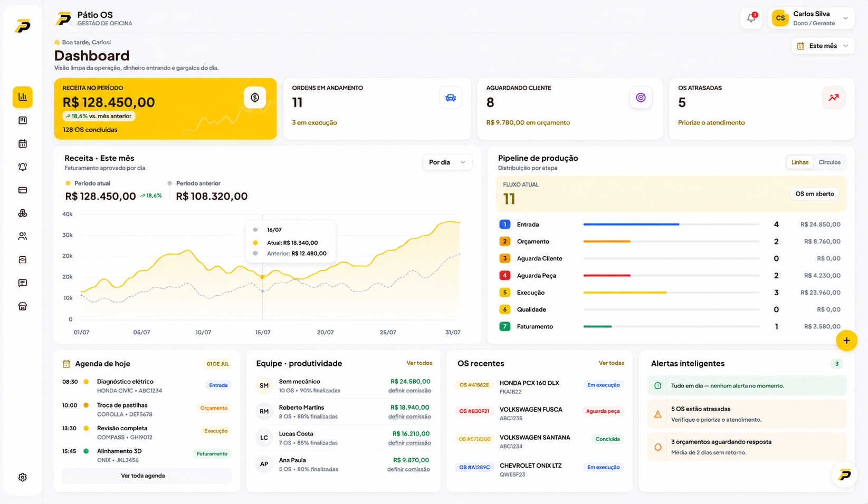Click the yellow plus floating button

pyautogui.click(x=846, y=341)
